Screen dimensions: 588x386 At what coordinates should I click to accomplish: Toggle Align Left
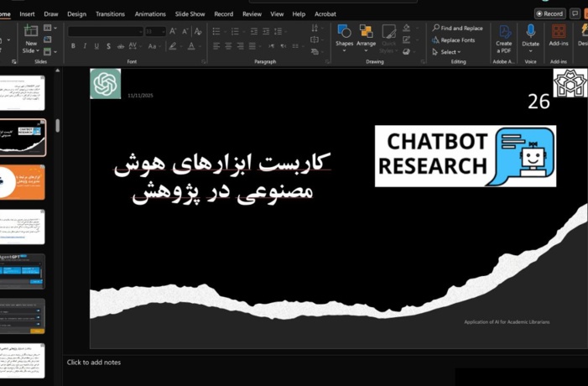click(216, 46)
